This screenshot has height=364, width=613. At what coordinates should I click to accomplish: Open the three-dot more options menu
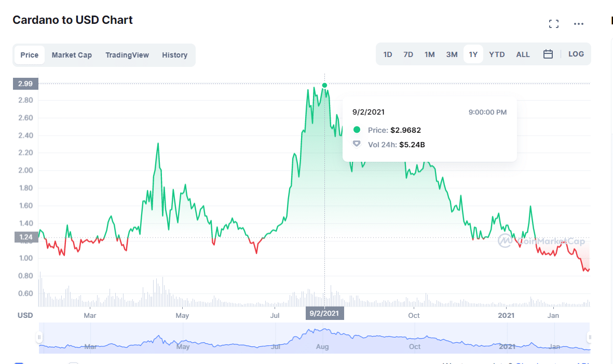pyautogui.click(x=579, y=24)
